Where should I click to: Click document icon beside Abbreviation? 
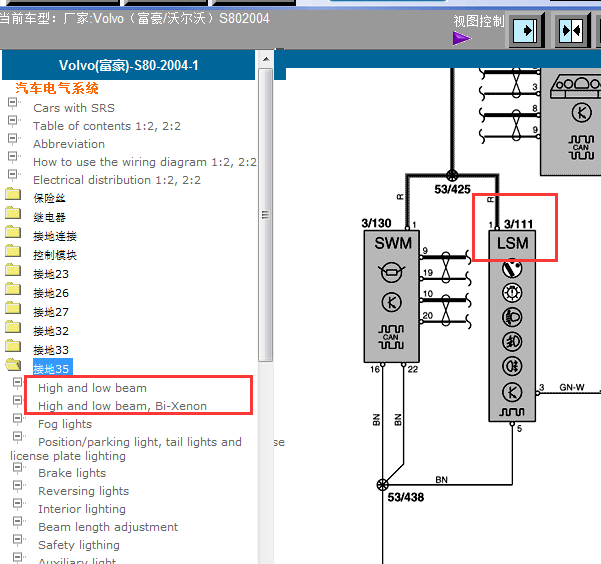tap(13, 139)
